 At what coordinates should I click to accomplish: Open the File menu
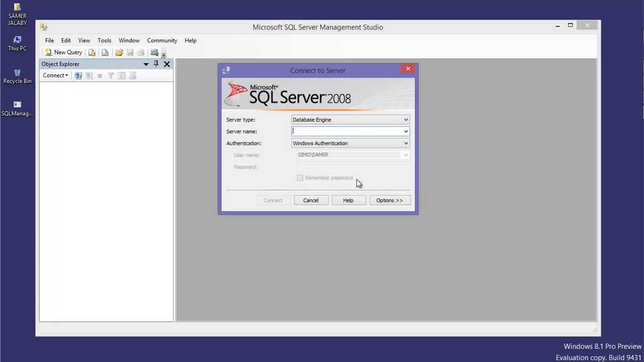[49, 40]
